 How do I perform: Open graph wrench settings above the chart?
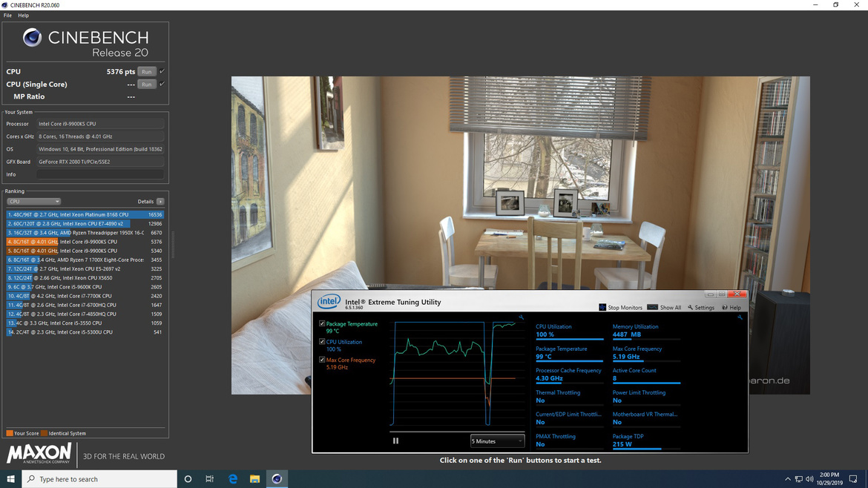(521, 317)
